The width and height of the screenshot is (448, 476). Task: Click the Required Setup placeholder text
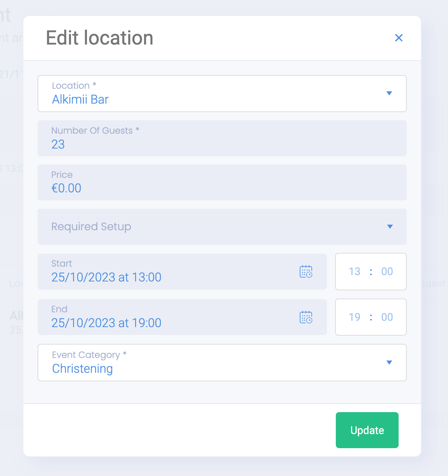click(91, 226)
